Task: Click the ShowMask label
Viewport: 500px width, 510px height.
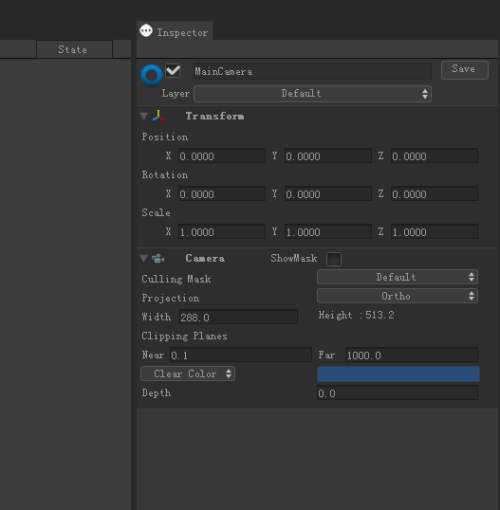Action: click(x=294, y=258)
